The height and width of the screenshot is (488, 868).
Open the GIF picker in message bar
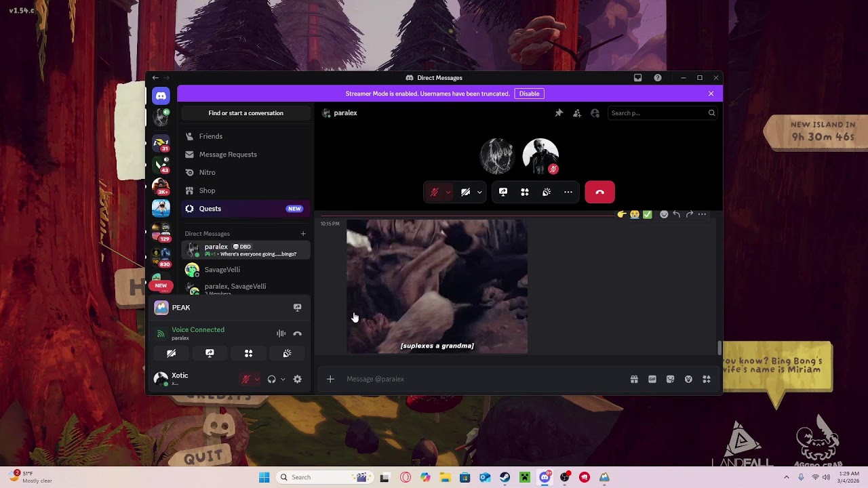coord(652,380)
